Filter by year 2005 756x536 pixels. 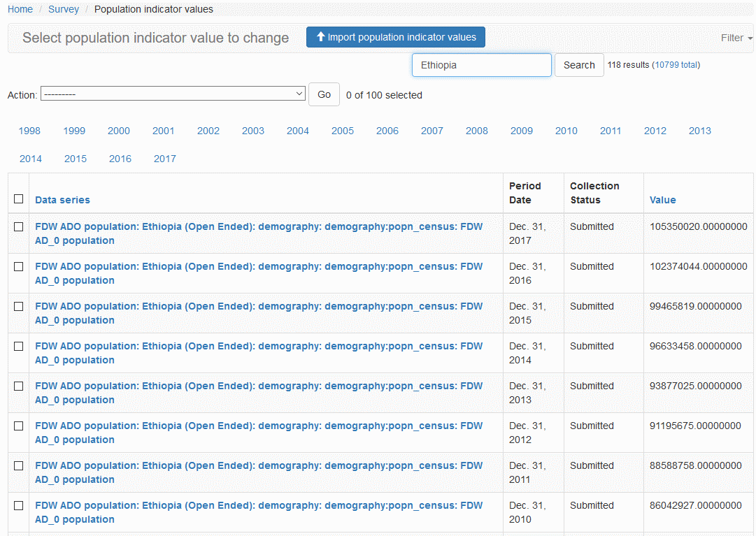[342, 131]
